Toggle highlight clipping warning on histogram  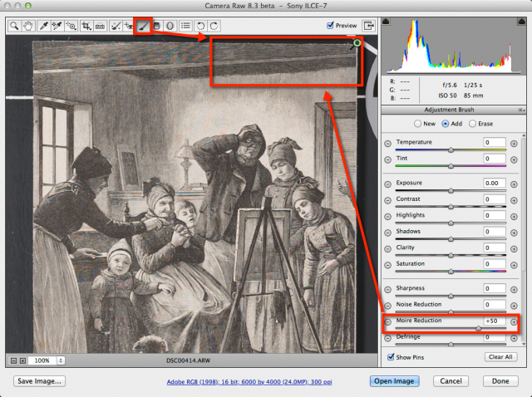coord(521,22)
